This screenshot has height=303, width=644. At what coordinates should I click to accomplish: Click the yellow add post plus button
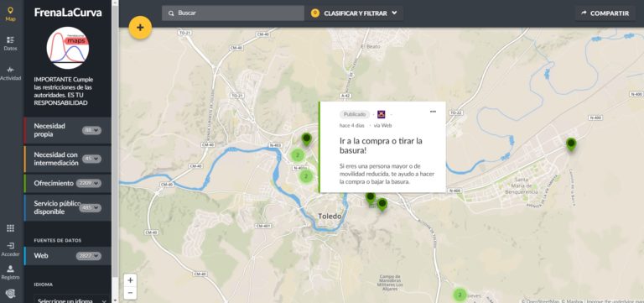click(x=140, y=28)
